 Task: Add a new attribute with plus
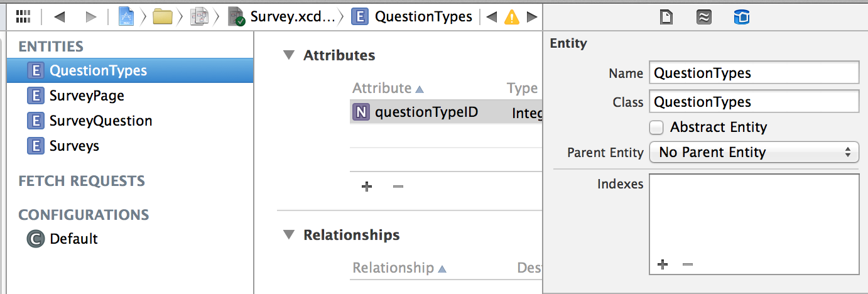coord(367,187)
